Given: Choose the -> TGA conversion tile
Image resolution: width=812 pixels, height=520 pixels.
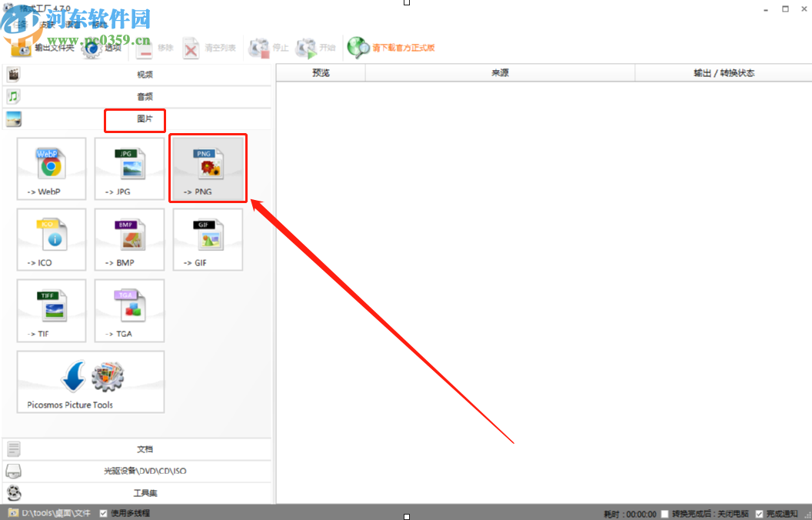Looking at the screenshot, I should point(129,310).
